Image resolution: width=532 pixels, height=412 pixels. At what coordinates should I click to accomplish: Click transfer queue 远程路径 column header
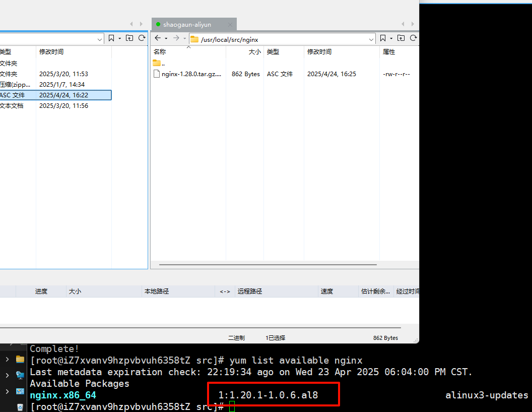[277, 291]
